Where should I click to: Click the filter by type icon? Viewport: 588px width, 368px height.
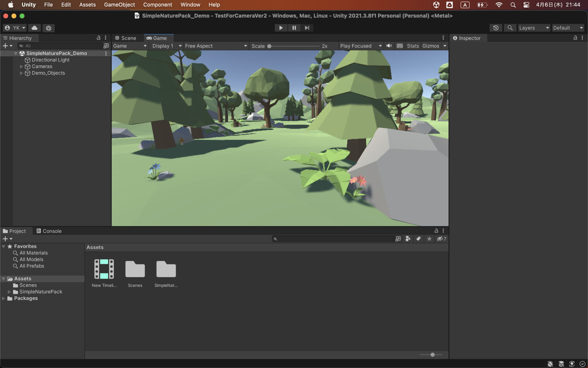pyautogui.click(x=408, y=239)
